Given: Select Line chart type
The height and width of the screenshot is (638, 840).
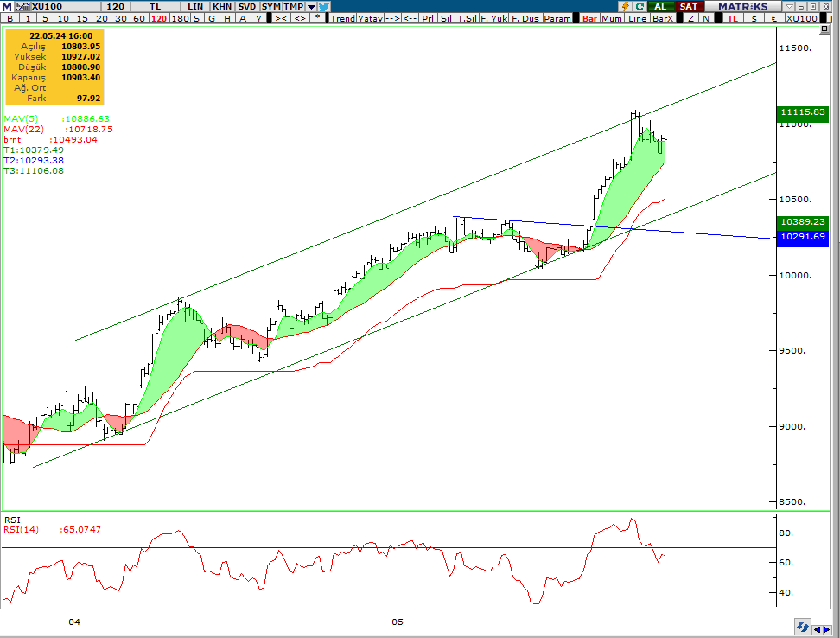Looking at the screenshot, I should click(x=638, y=18).
